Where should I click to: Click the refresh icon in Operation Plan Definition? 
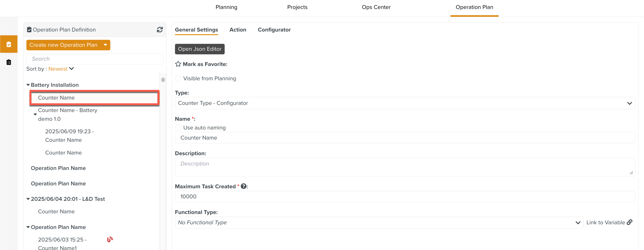160,30
